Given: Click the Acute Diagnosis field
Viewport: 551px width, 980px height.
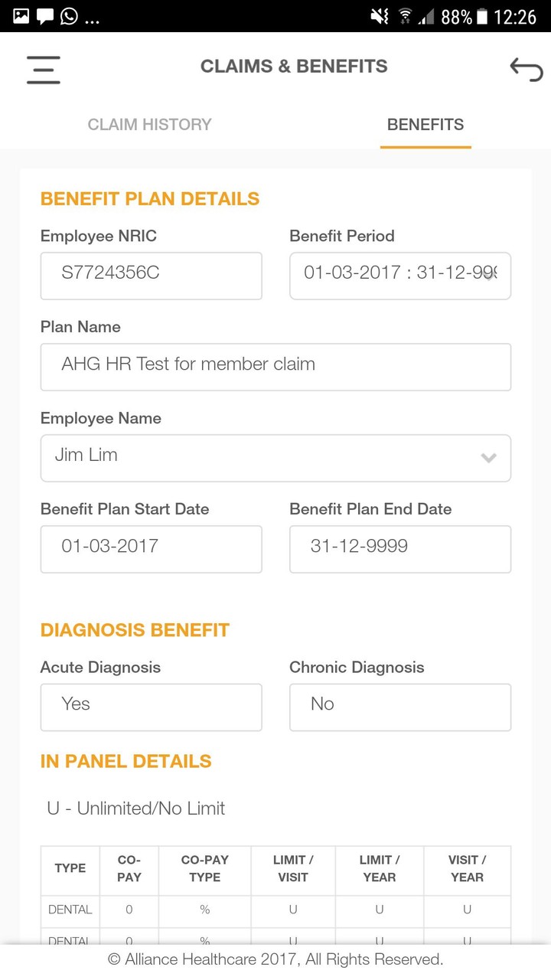Looking at the screenshot, I should click(x=151, y=707).
